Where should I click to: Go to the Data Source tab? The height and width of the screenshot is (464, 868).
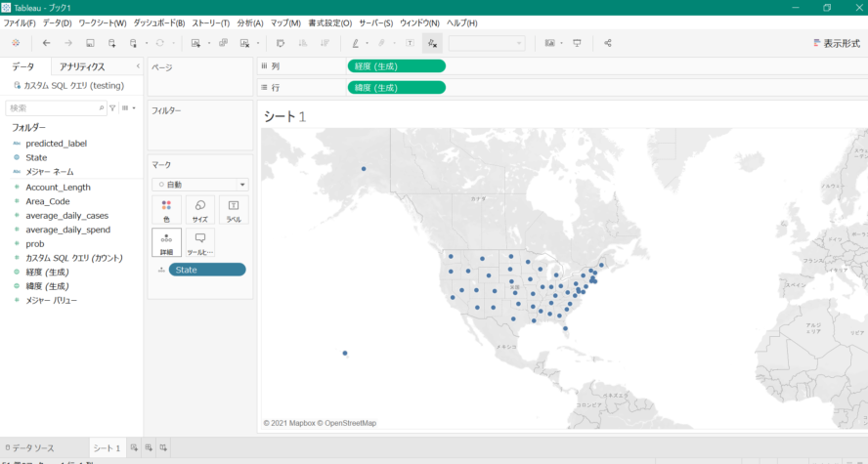point(30,447)
